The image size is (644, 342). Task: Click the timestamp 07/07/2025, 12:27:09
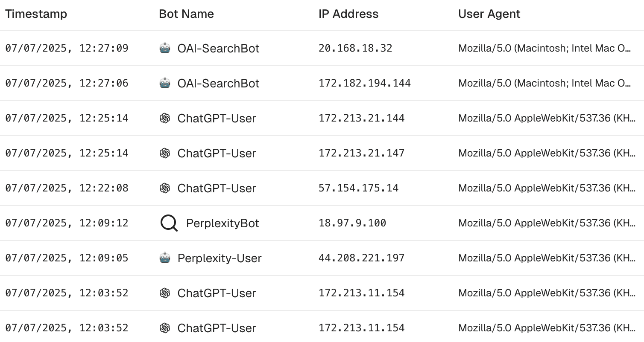[67, 48]
